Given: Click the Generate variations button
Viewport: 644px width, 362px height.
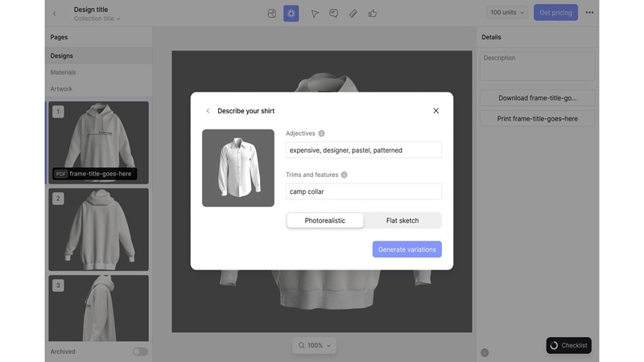Looking at the screenshot, I should point(407,249).
